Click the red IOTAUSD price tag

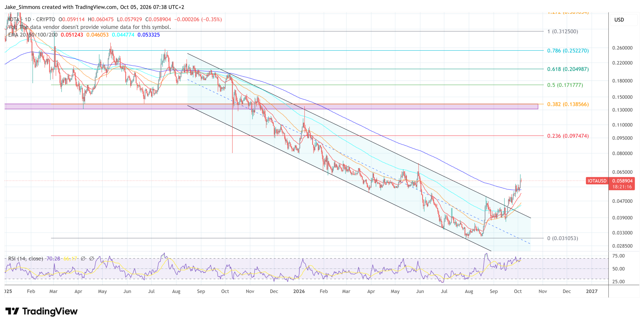coord(597,181)
